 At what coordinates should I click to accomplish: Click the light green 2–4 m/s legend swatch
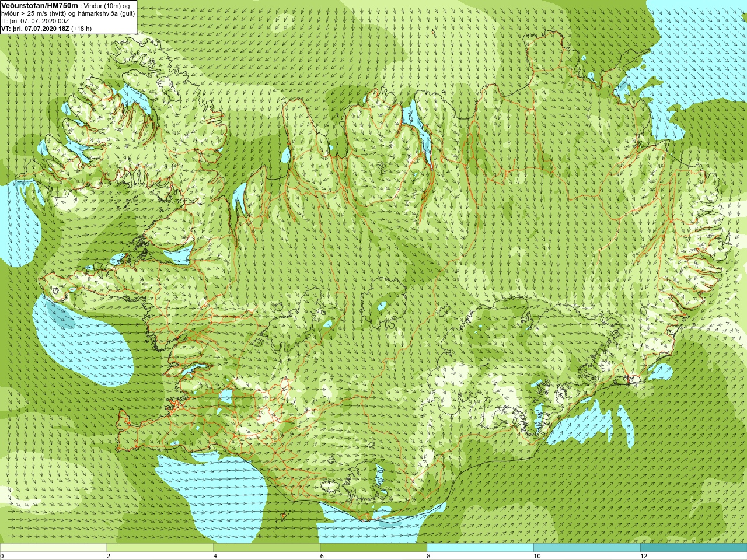tap(160, 548)
